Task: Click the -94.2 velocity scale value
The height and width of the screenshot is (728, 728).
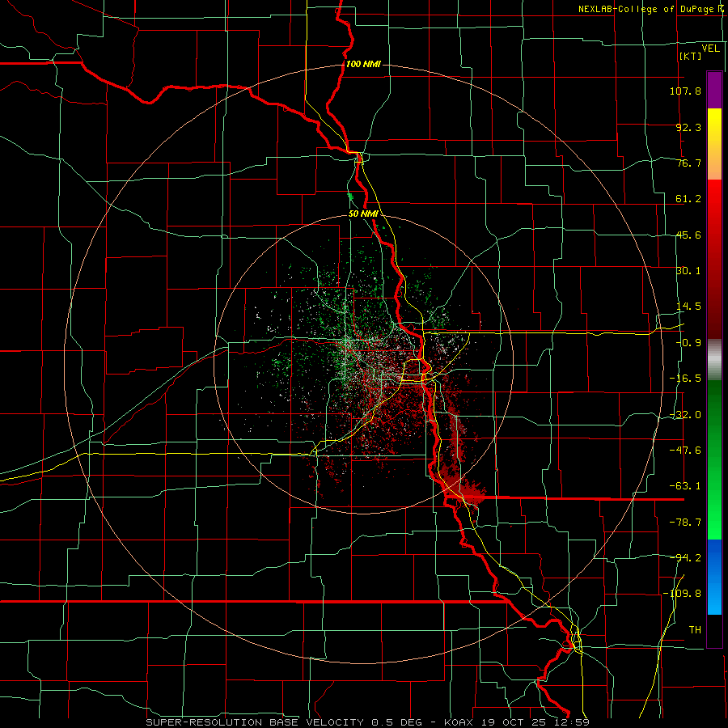Action: coord(685,558)
